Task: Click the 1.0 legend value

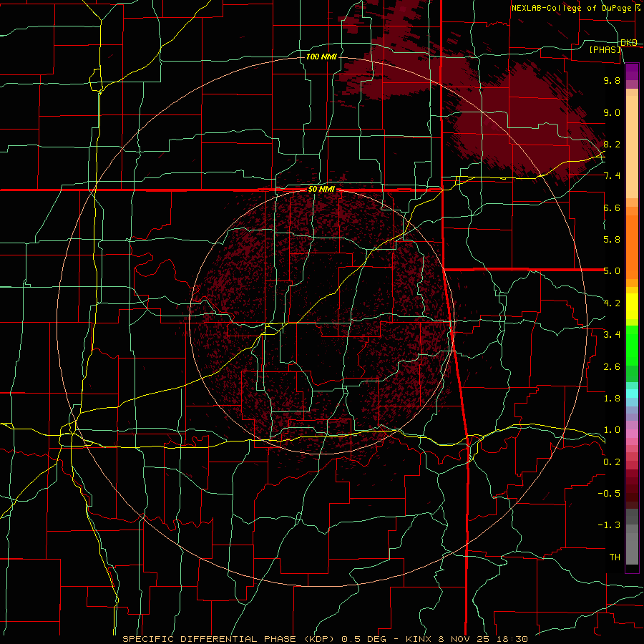Action: [x=612, y=430]
